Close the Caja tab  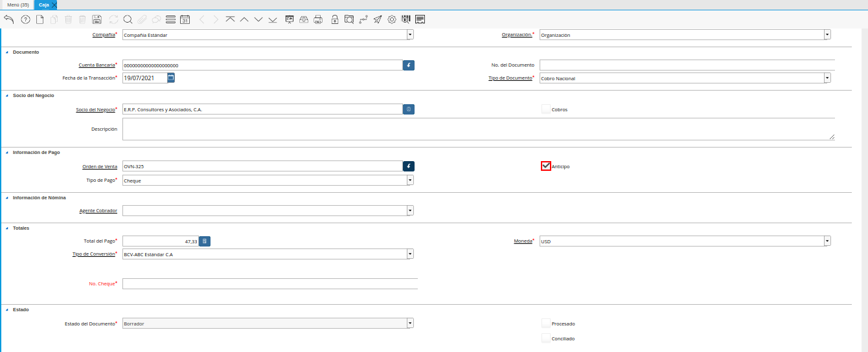pos(54,5)
